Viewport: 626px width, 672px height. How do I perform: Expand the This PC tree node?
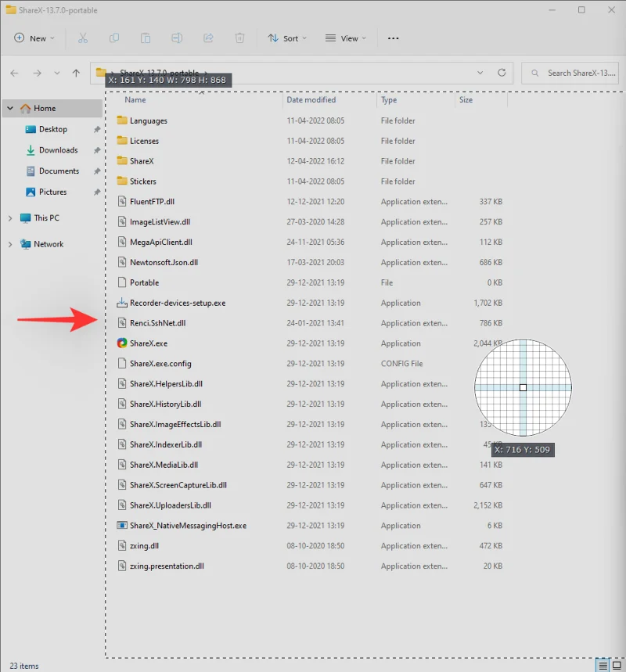click(10, 218)
